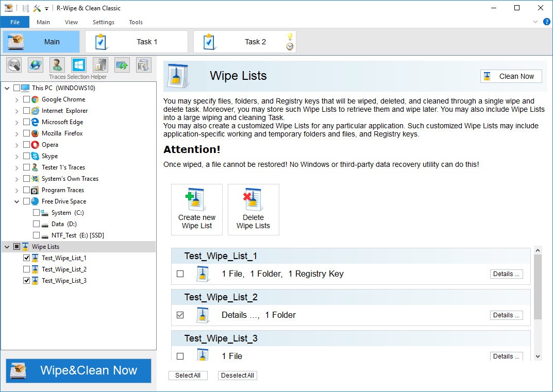Open the blue help question mark icon
Image resolution: width=553 pixels, height=392 pixels.
547,22
